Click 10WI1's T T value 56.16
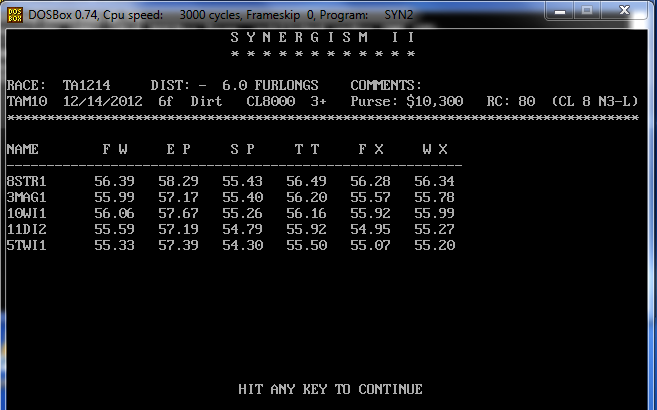 pyautogui.click(x=307, y=213)
